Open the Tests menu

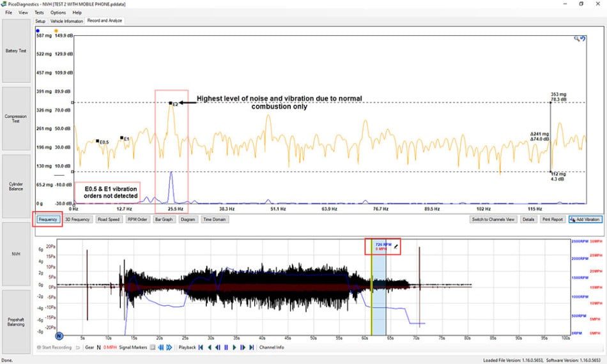[39, 12]
